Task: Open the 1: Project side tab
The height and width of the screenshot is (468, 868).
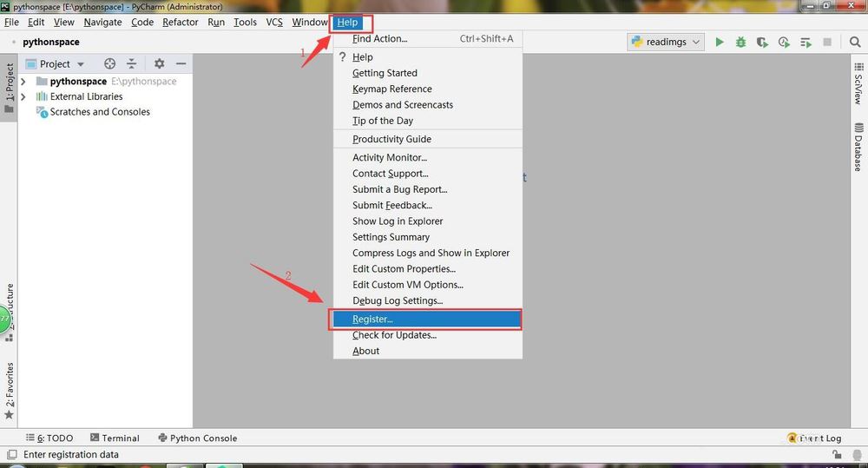Action: (x=9, y=88)
